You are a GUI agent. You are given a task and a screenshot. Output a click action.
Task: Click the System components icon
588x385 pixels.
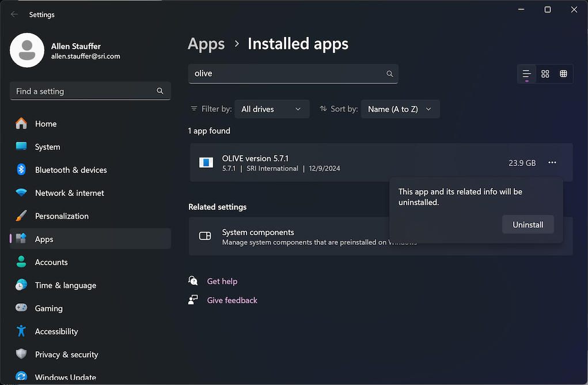point(205,236)
